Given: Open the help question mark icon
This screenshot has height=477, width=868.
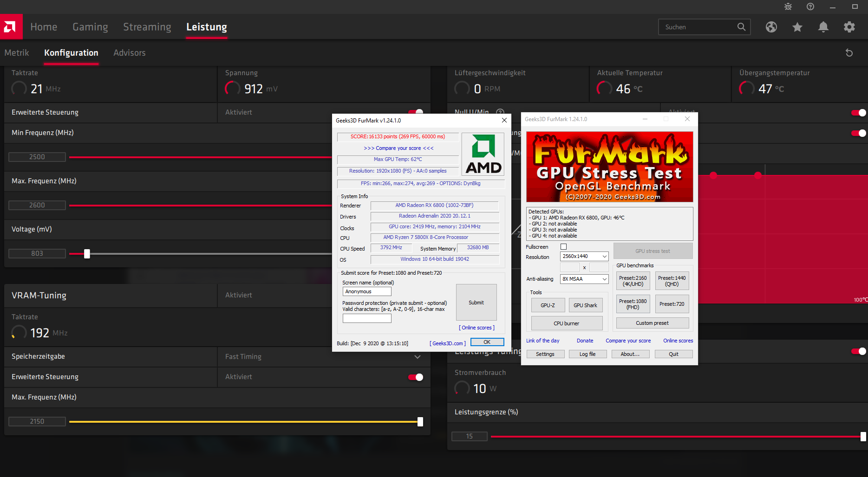Looking at the screenshot, I should (x=810, y=6).
